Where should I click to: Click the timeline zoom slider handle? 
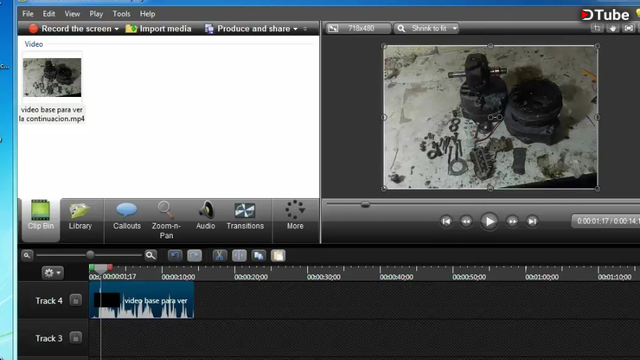tap(90, 255)
